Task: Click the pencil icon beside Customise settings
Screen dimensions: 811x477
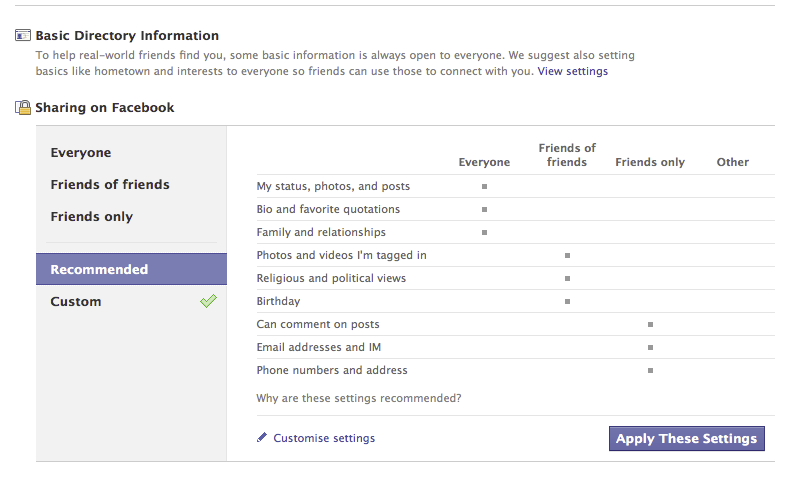Action: 262,438
